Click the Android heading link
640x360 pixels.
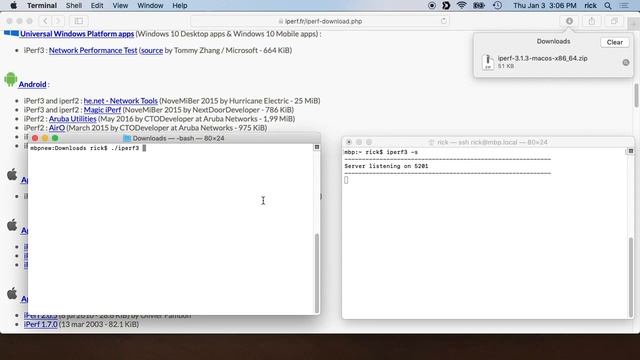[x=32, y=84]
